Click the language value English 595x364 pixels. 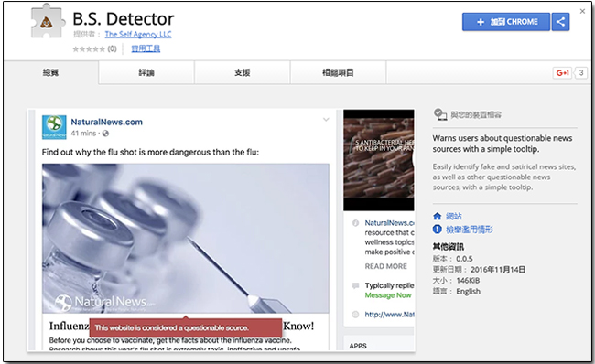[469, 292]
